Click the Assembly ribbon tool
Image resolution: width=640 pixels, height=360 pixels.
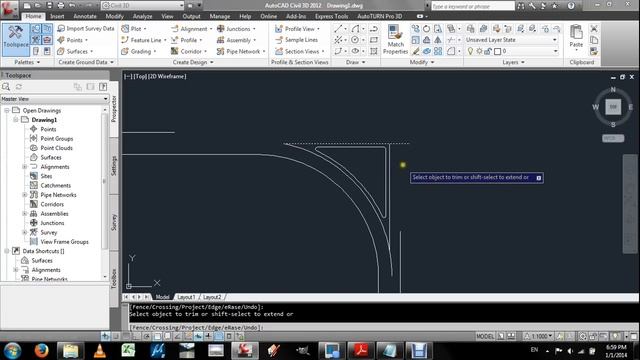click(237, 40)
